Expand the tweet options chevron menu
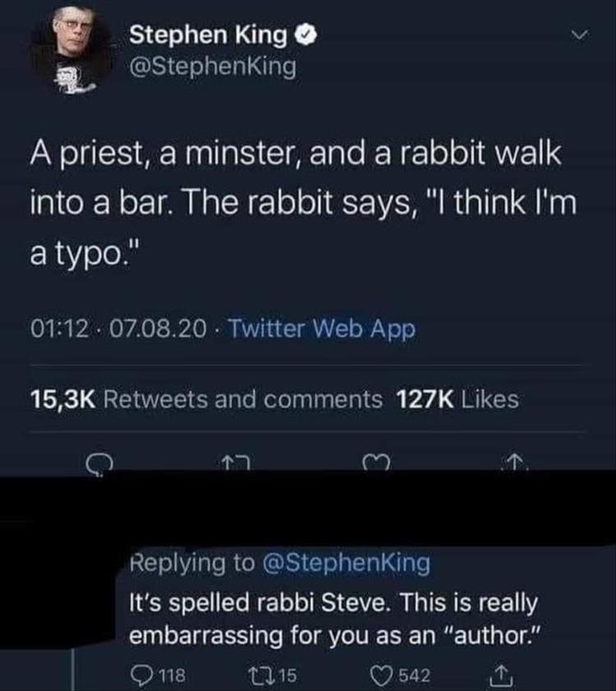 582,36
